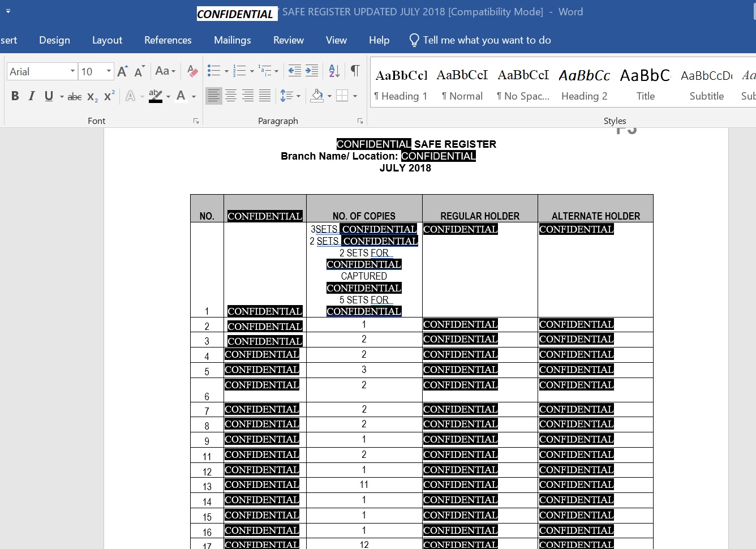Open the bullet library dropdown arrow
Viewport: 756px width, 549px height.
[226, 71]
